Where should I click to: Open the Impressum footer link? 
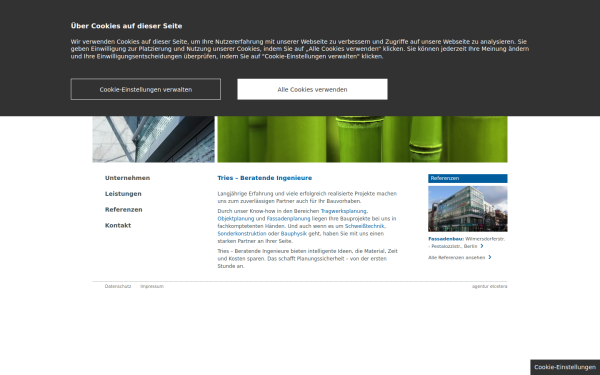coord(152,286)
